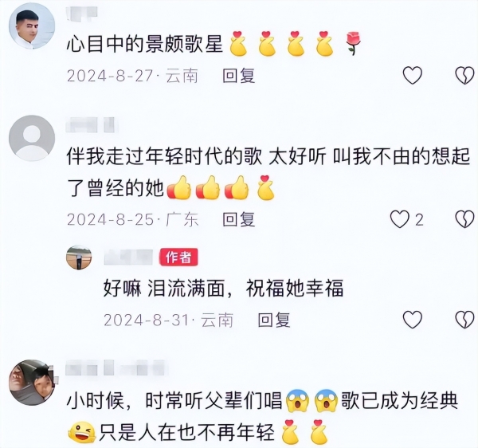
Task: Like the author's reply from 2024-8-31
Action: point(413,320)
